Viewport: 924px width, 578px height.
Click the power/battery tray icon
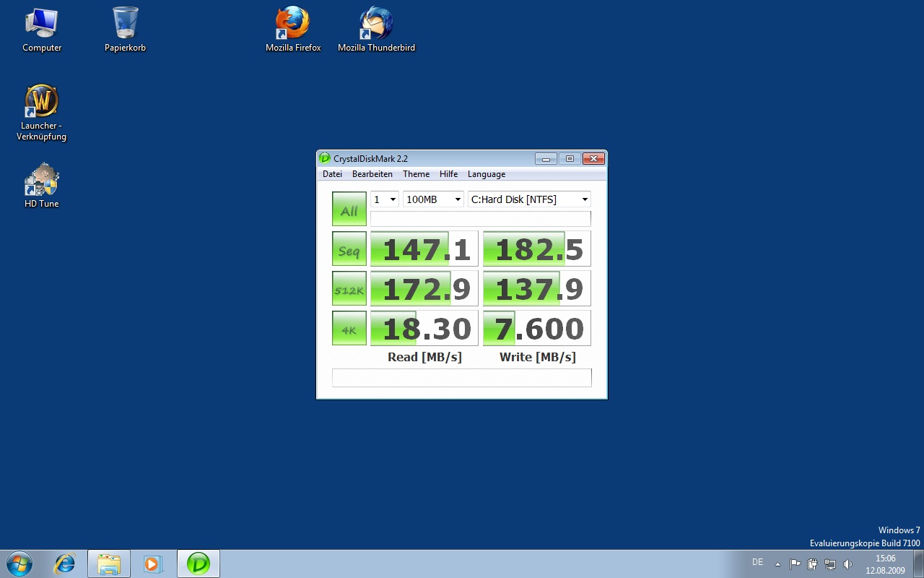coord(812,564)
